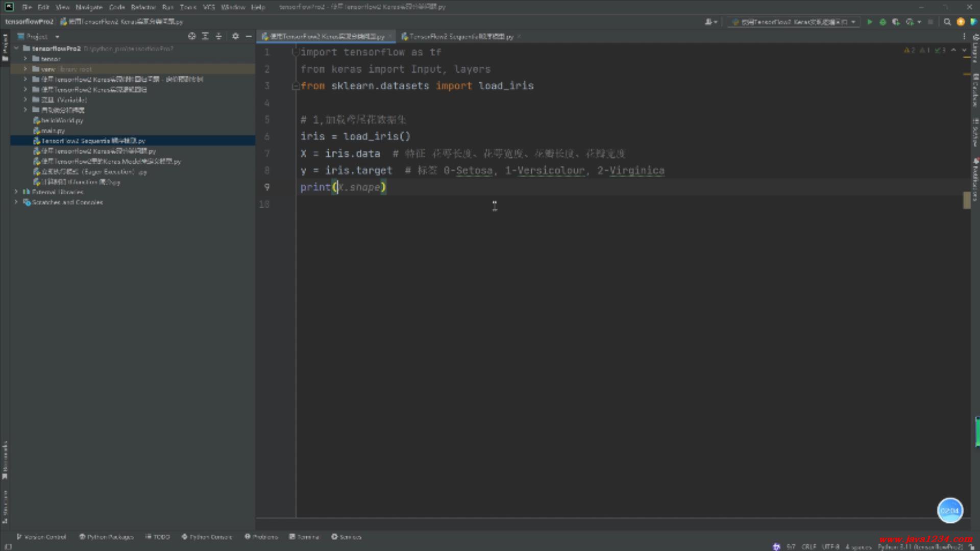Expand the Scratches and Consoles node
Screen dimensions: 980x551
(16, 202)
